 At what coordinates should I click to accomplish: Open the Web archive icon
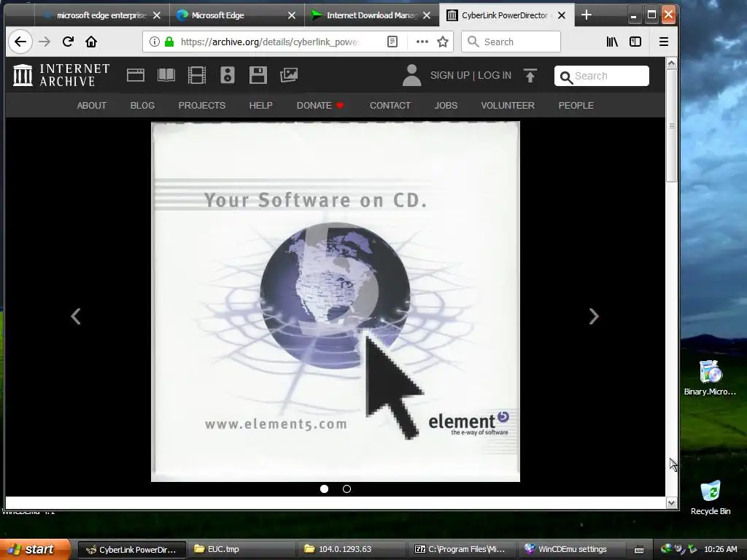pyautogui.click(x=135, y=75)
